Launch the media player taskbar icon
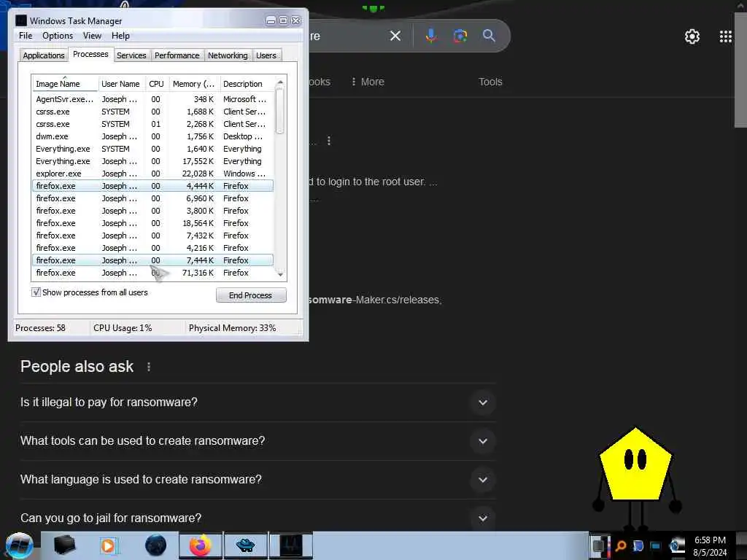The width and height of the screenshot is (747, 560). [109, 545]
